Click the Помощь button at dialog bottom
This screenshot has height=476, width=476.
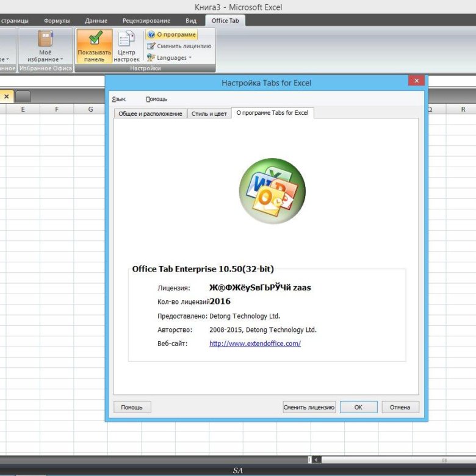coord(132,407)
